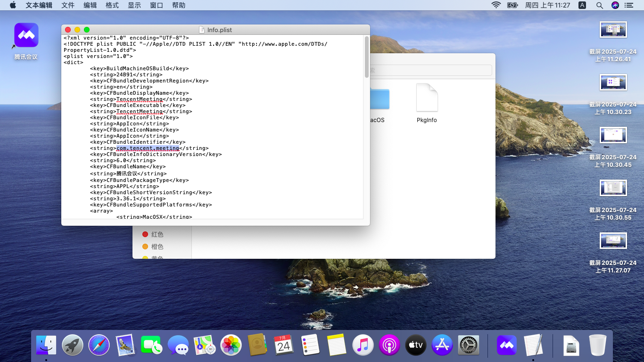Click Finder window search field

coord(430,70)
